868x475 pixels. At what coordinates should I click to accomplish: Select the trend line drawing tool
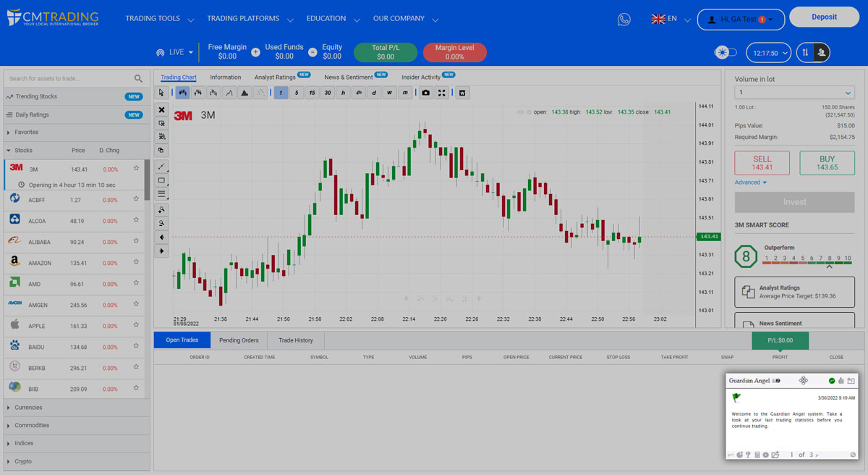tap(162, 167)
